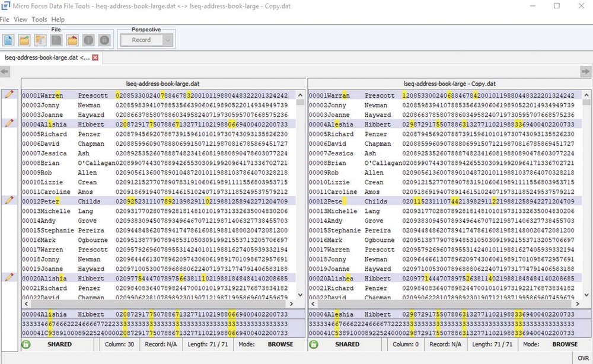Click the pencil marker beside record 00004Alishia
Screen dimensions: 593x364
(9, 123)
